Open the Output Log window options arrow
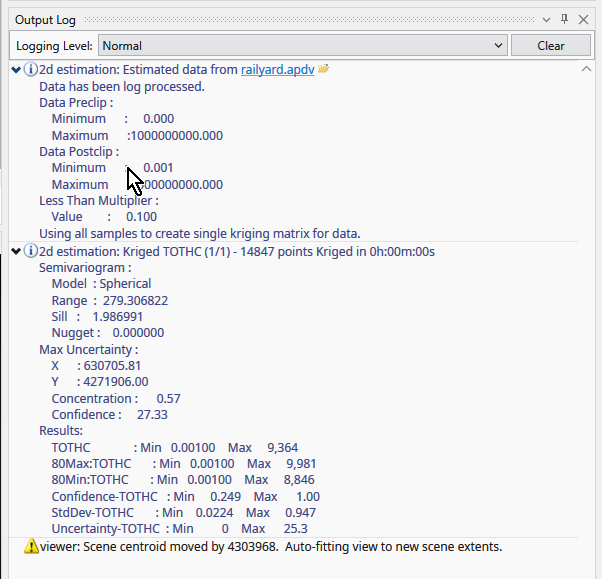Screen dimensions: 602x579 (546, 19)
